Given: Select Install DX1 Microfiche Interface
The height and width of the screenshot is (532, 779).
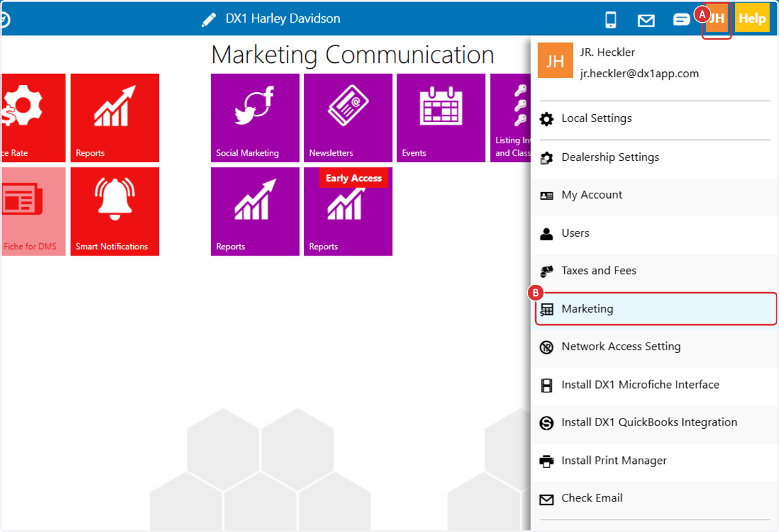Looking at the screenshot, I should tap(655, 385).
